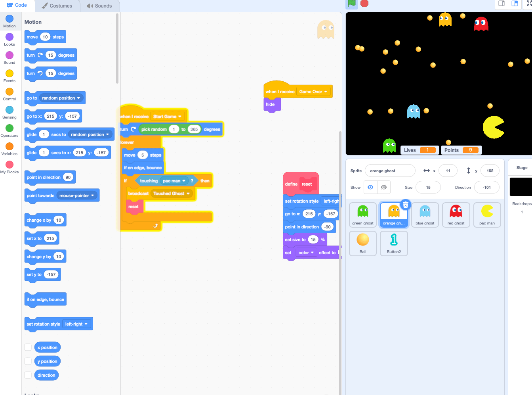Enable the y position checkbox
Screen dimensions: 532x395
(28, 361)
